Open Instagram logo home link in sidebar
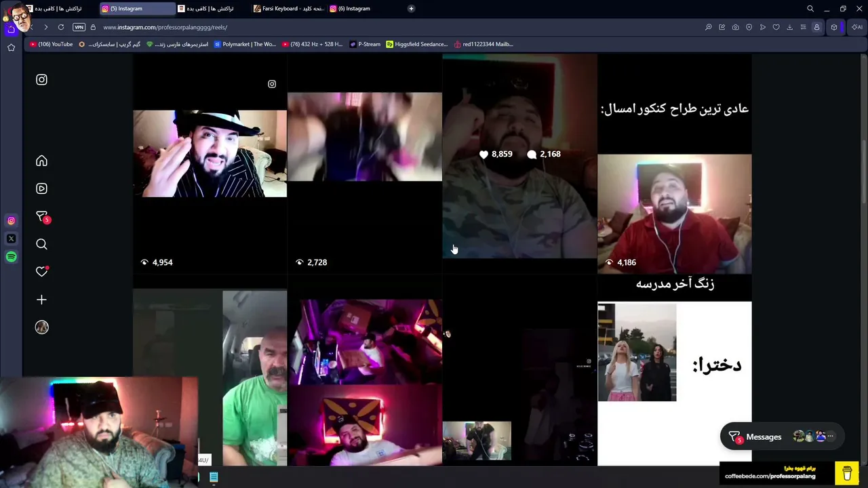 (x=41, y=80)
